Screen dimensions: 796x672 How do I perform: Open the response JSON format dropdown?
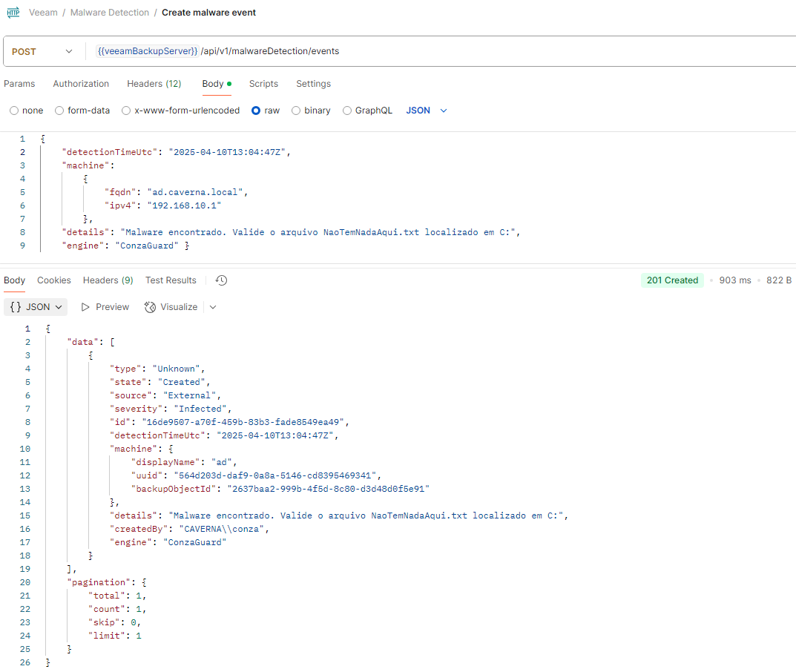tap(36, 307)
